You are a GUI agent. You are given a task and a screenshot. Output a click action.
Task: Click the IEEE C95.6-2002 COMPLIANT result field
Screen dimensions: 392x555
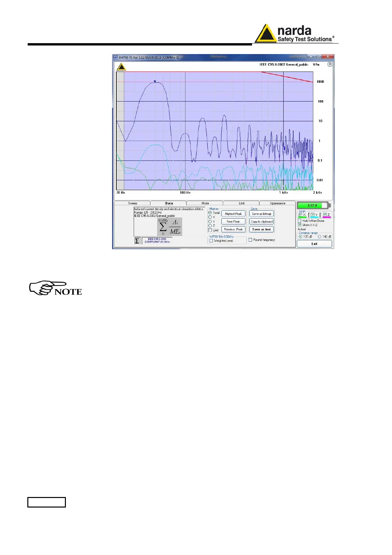click(x=157, y=241)
